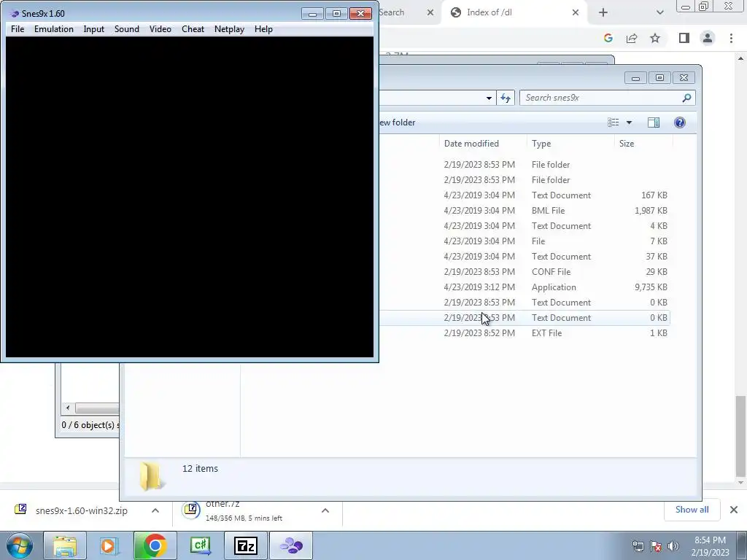This screenshot has width=747, height=560.
Task: Switch to Snes9x in taskbar
Action: 291,545
